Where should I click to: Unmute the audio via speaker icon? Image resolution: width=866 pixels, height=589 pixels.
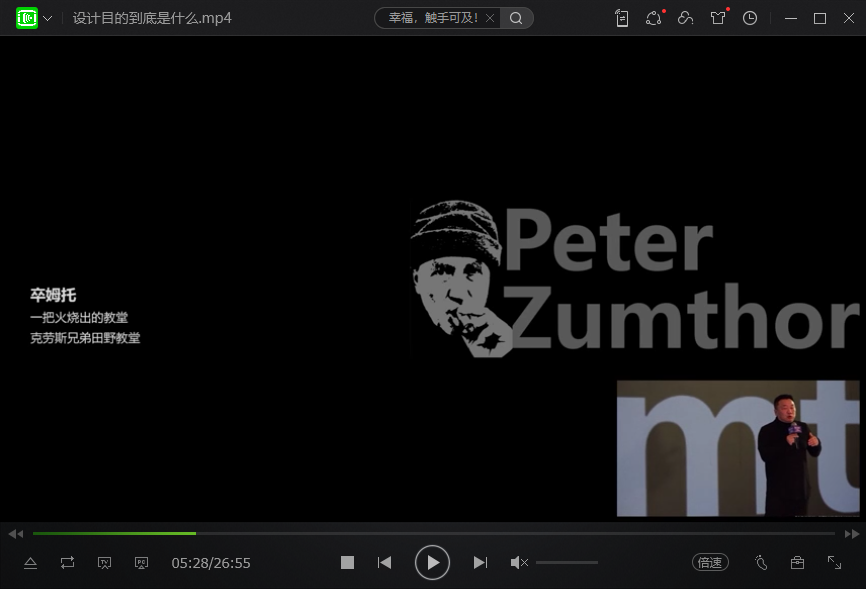click(519, 563)
